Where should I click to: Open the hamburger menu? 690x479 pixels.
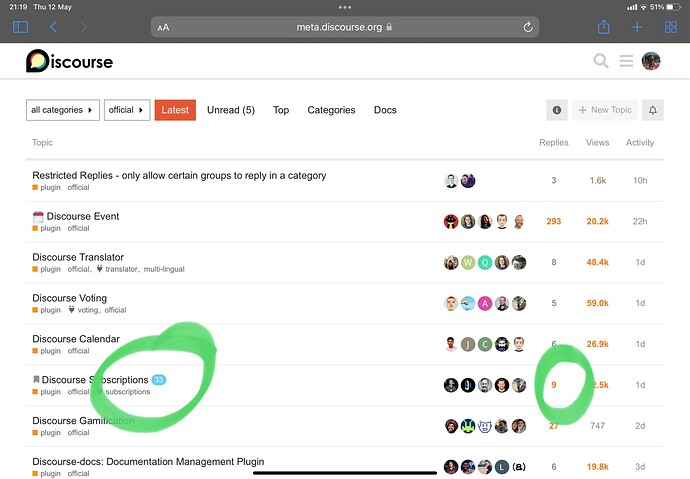tap(626, 61)
